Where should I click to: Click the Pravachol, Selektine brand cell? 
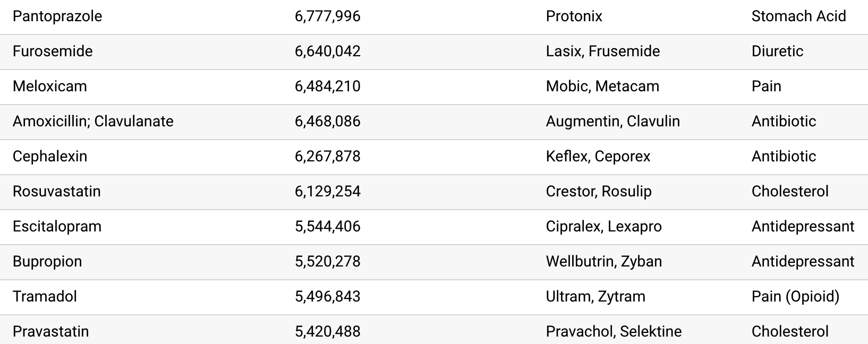(x=614, y=332)
